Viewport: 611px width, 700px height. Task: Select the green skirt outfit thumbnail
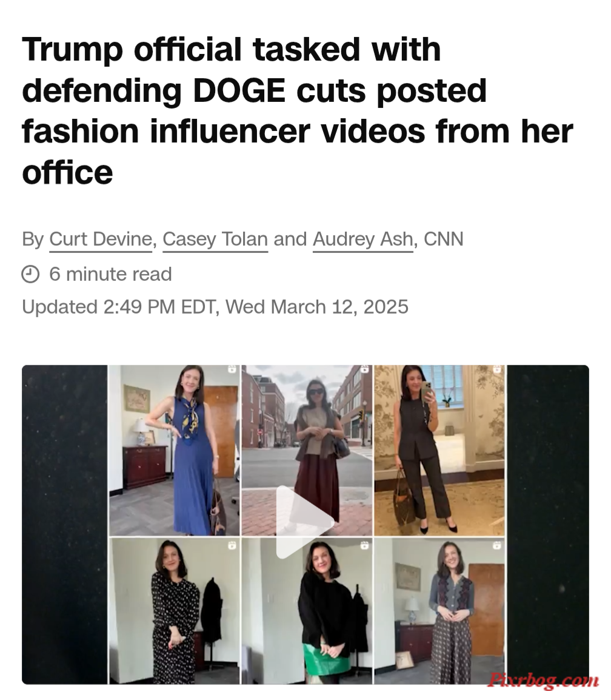(307, 611)
